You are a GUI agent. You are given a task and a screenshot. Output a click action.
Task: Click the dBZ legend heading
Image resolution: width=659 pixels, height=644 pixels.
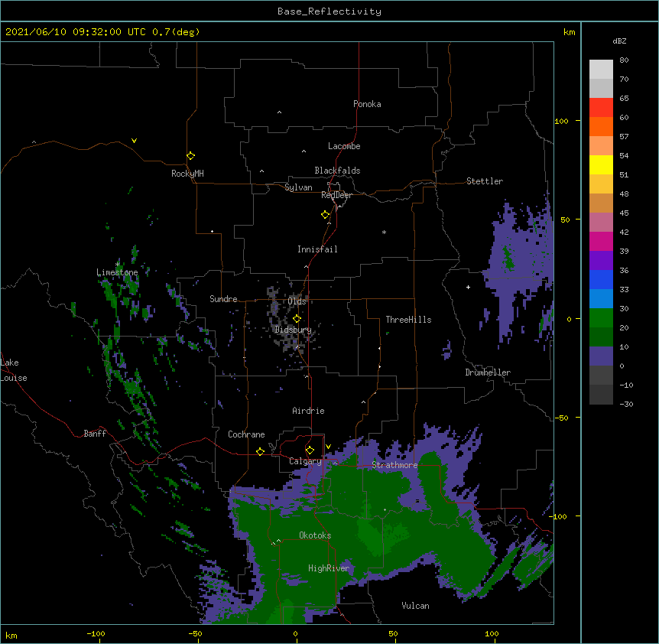pos(619,41)
